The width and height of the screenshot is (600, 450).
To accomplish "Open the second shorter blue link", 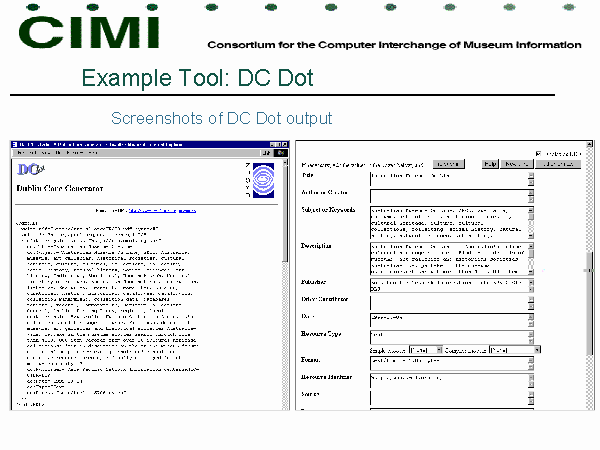I will (187, 211).
